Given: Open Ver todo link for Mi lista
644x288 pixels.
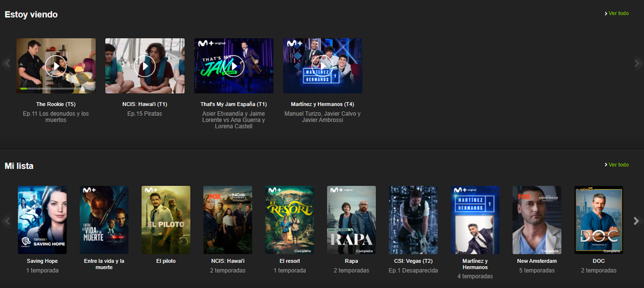Looking at the screenshot, I should click(616, 165).
